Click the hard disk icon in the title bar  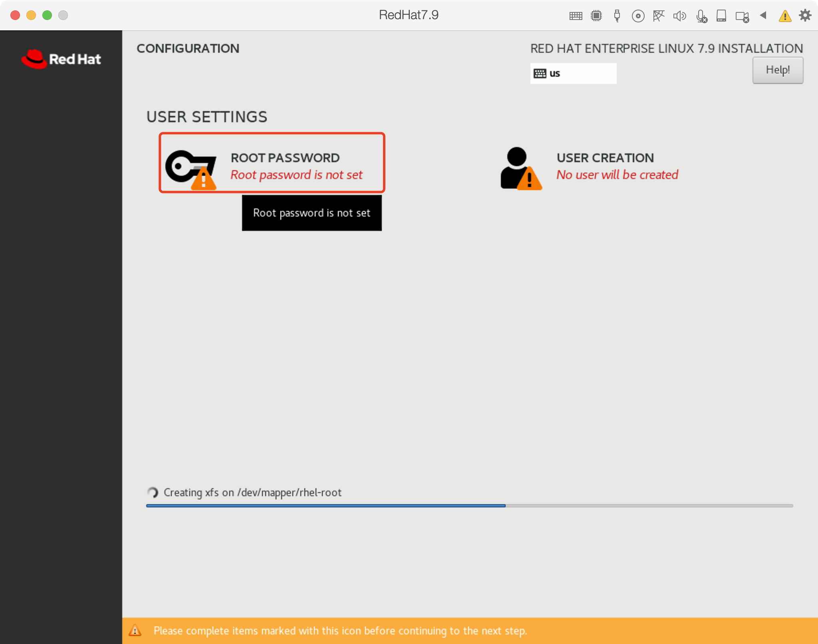[x=721, y=16]
